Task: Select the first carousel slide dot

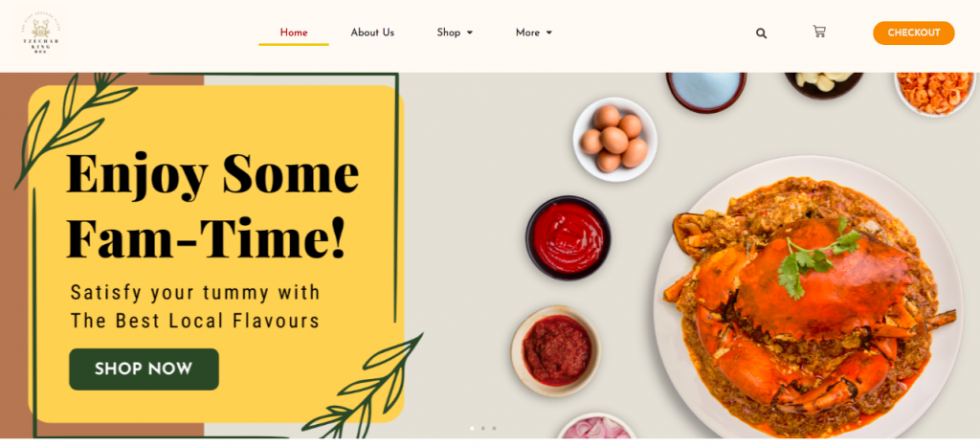Action: [x=472, y=428]
